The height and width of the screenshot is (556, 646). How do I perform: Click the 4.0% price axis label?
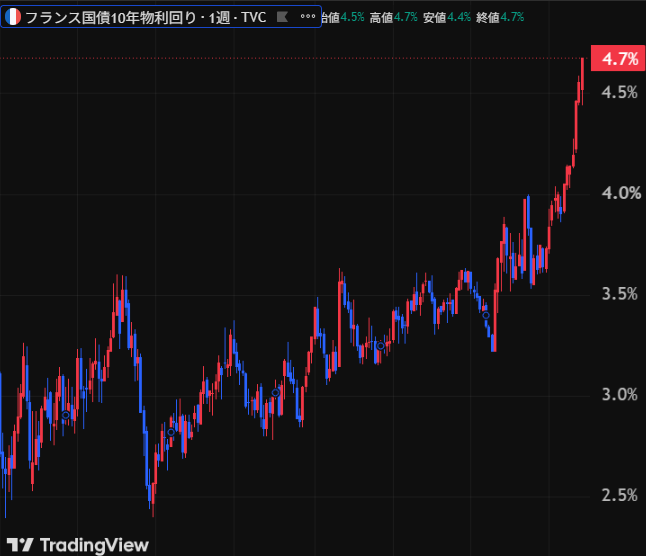pyautogui.click(x=621, y=193)
